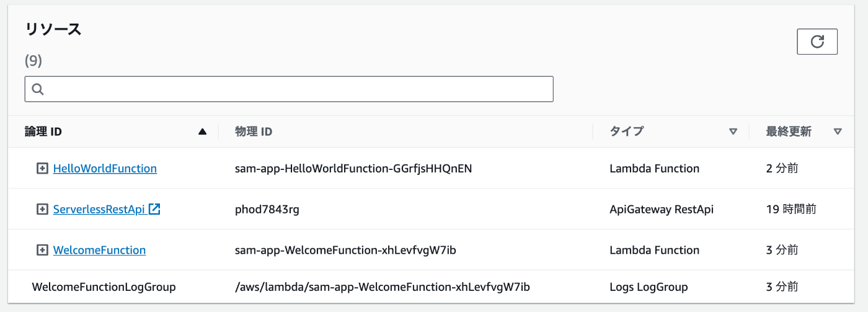Screen dimensions: 868x312
Task: Click the タイプ column header label
Action: point(626,131)
